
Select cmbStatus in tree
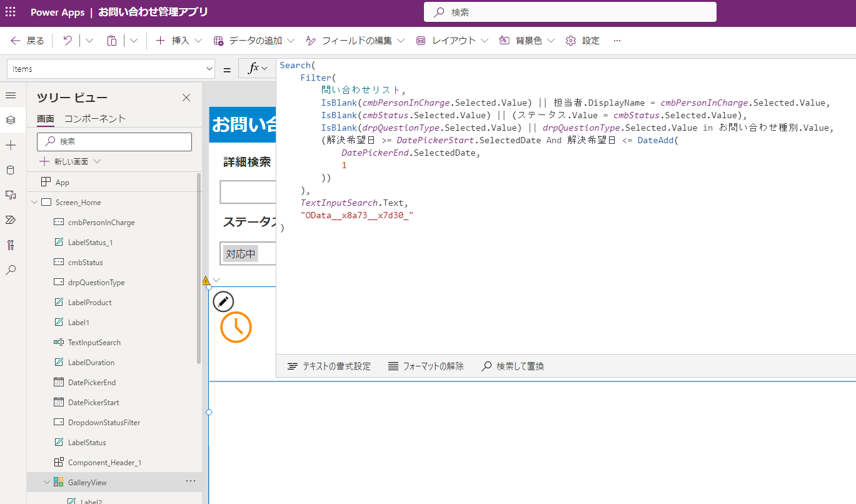pos(85,263)
